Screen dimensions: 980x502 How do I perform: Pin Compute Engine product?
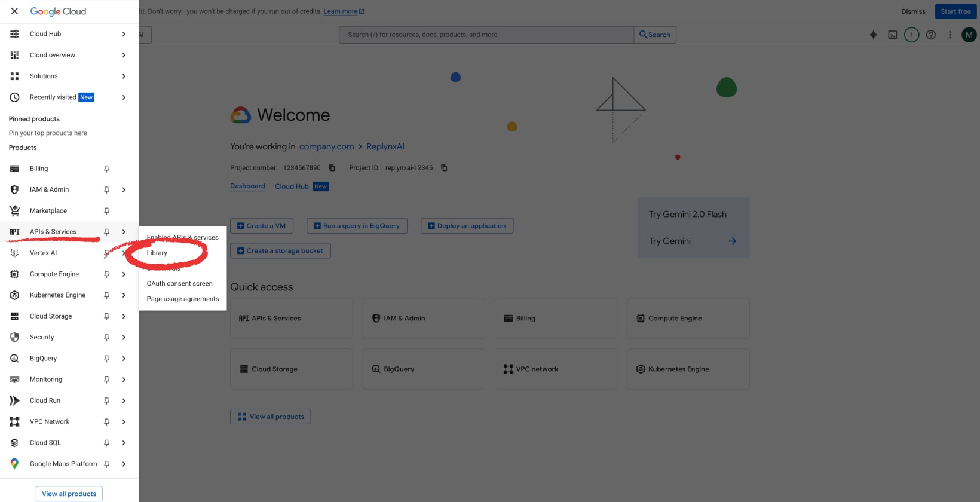coord(106,274)
